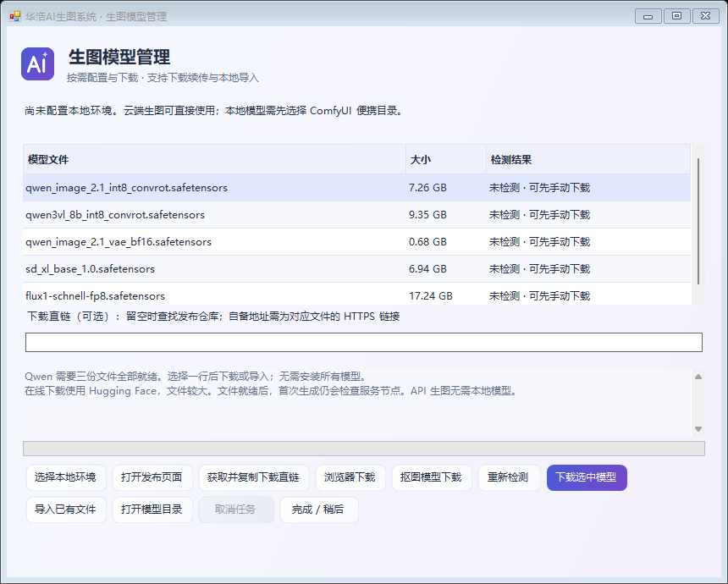Sort by 模型文件 column header
The image size is (728, 584).
click(214, 160)
